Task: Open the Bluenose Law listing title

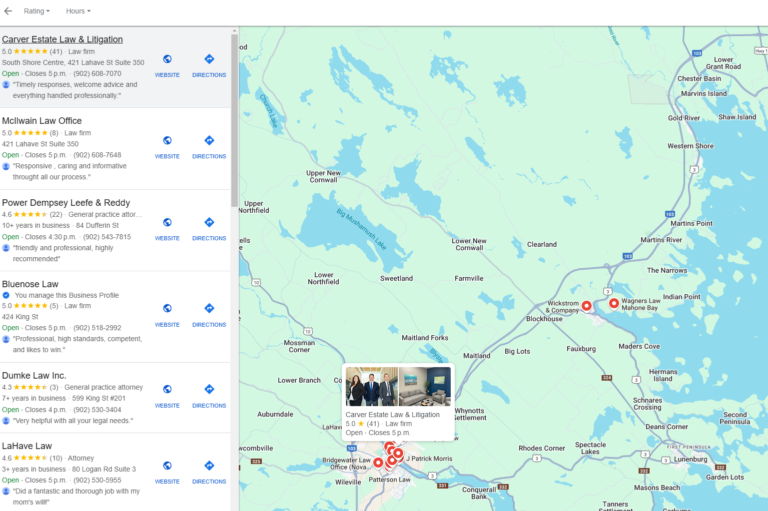Action: point(30,284)
